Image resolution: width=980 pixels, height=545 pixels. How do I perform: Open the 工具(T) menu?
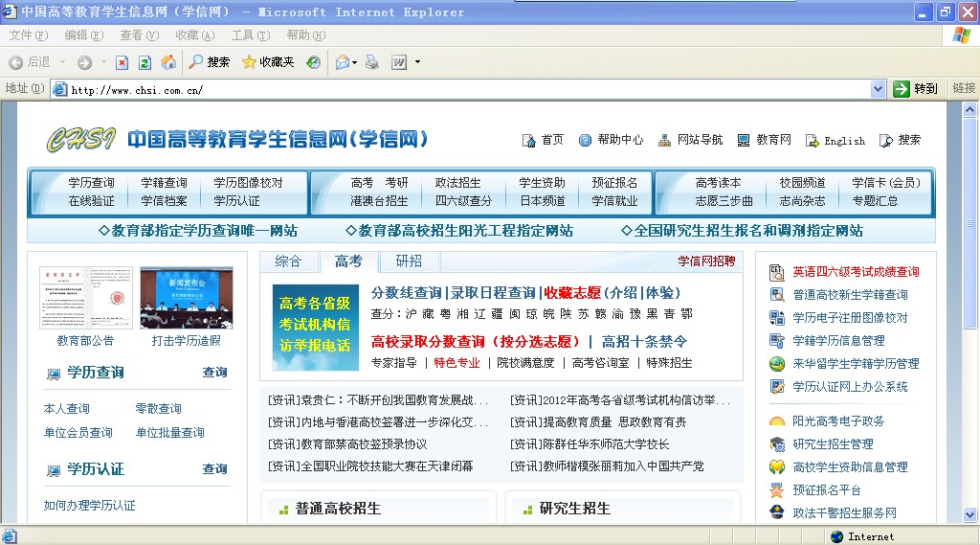tap(251, 35)
